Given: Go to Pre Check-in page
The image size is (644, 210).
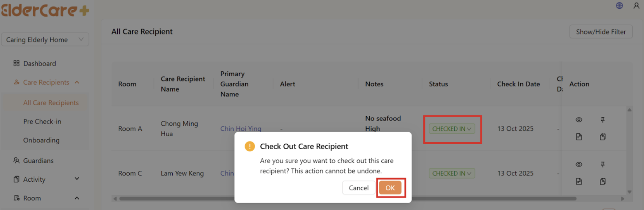Looking at the screenshot, I should pyautogui.click(x=42, y=122).
